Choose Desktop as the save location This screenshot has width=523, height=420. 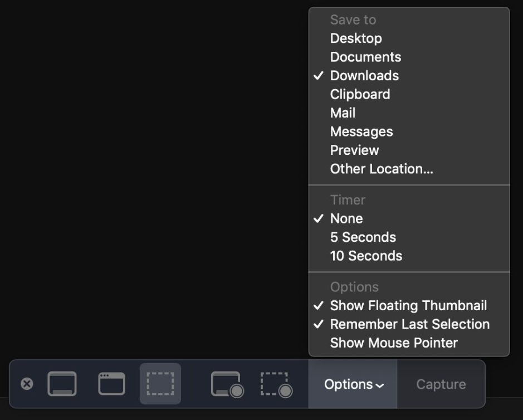pos(356,38)
